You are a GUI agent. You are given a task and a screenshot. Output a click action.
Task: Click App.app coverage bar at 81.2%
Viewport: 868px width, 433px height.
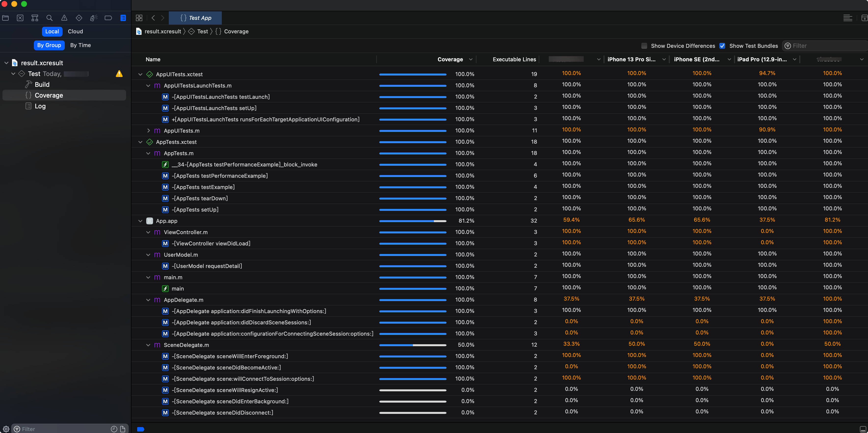click(413, 221)
